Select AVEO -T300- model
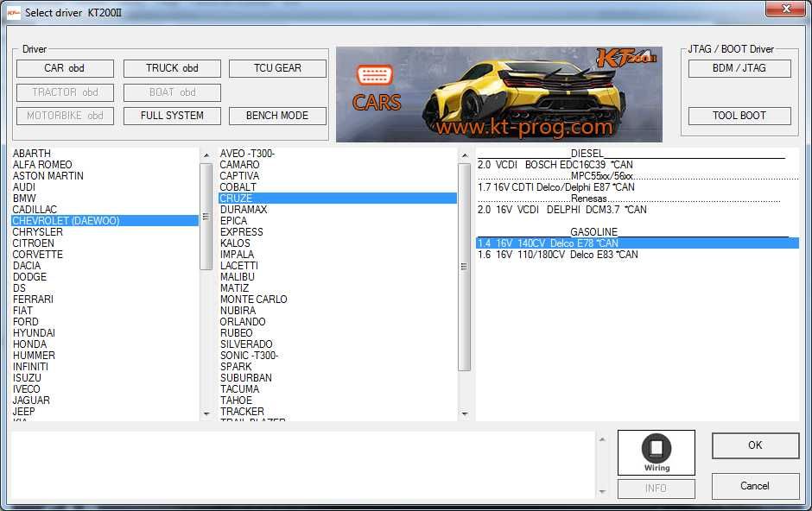 (338, 154)
